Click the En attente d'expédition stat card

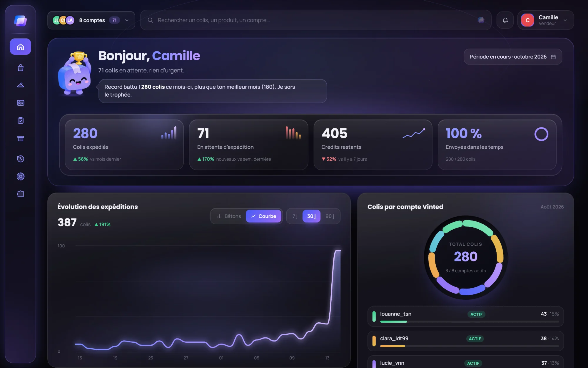coord(248,145)
